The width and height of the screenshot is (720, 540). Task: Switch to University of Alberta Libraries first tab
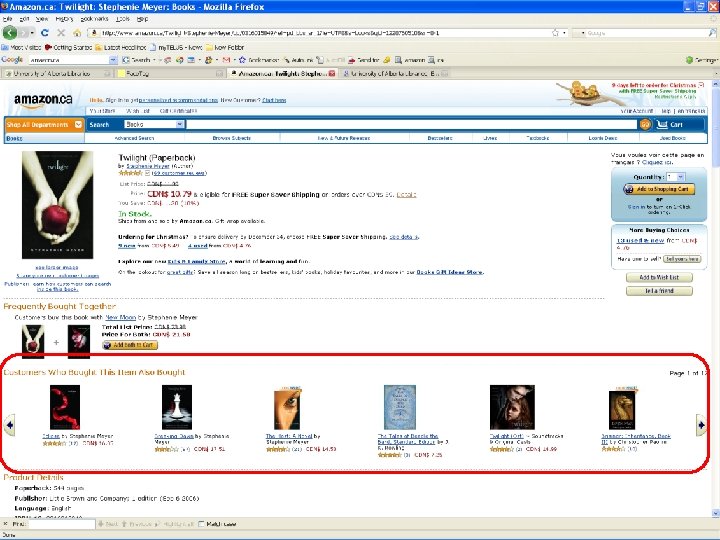click(x=57, y=73)
